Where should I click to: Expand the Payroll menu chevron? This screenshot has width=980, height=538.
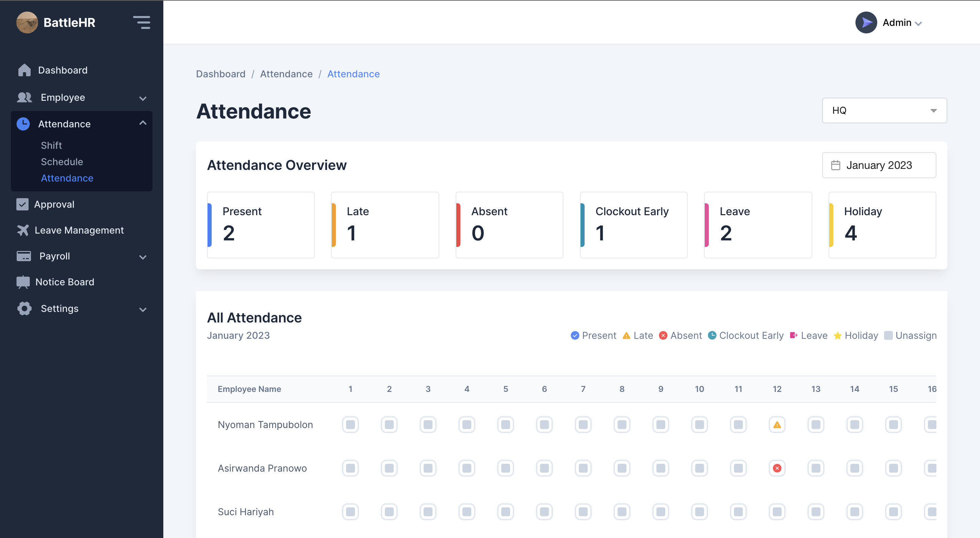pos(143,257)
